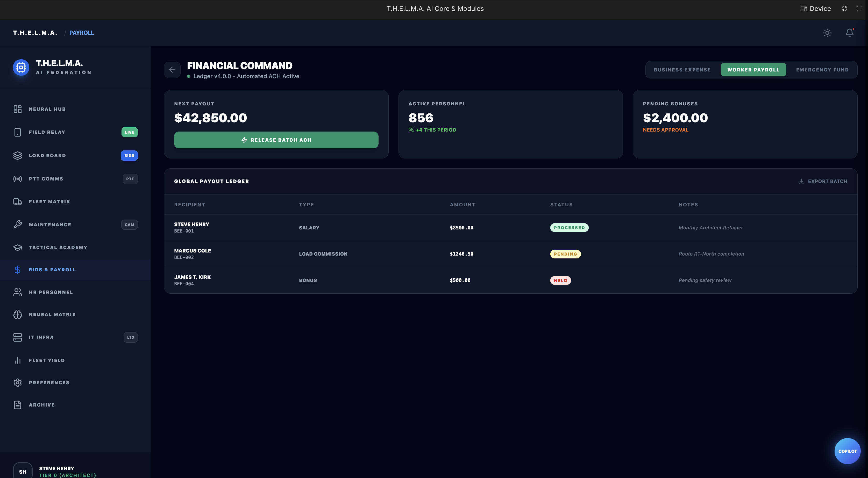This screenshot has width=868, height=478.
Task: Toggle the light/dark theme sun icon
Action: click(827, 33)
